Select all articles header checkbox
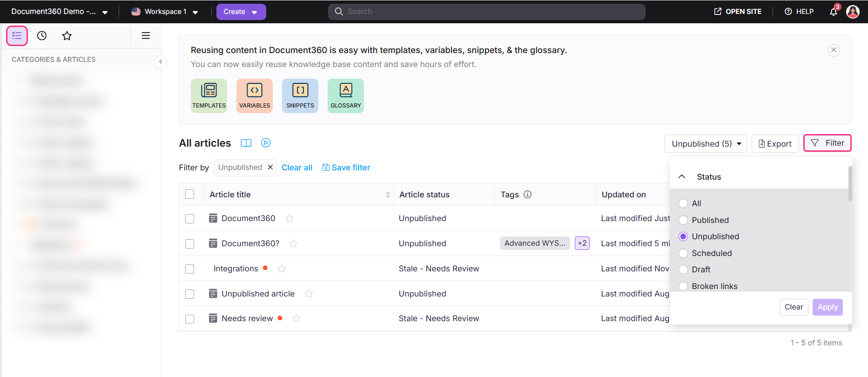This screenshot has height=377, width=868. [190, 194]
